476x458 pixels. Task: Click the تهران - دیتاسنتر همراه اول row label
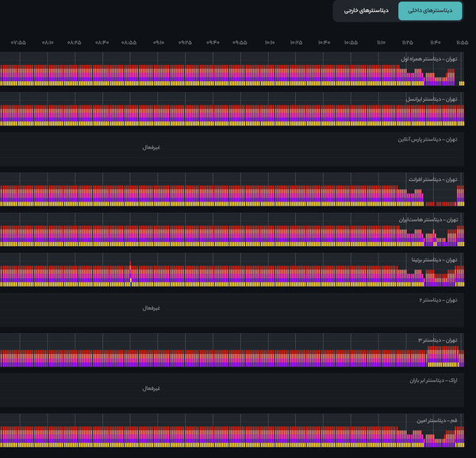point(429,59)
